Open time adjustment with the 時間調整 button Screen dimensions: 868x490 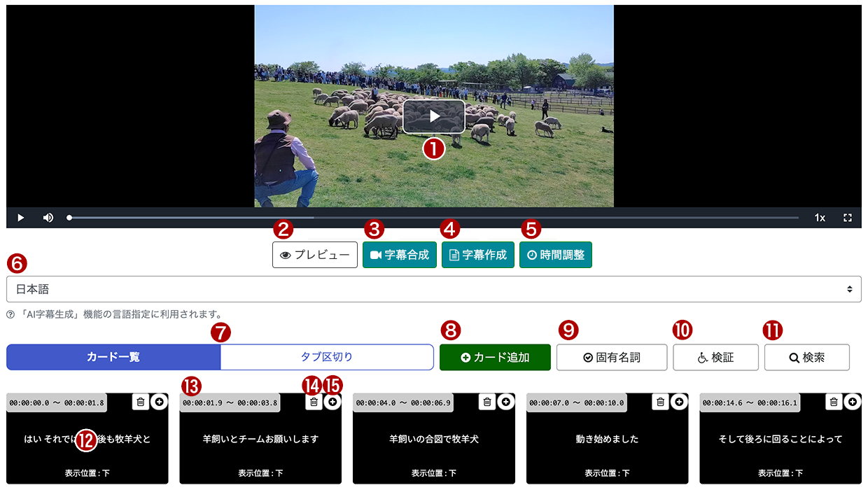(555, 255)
